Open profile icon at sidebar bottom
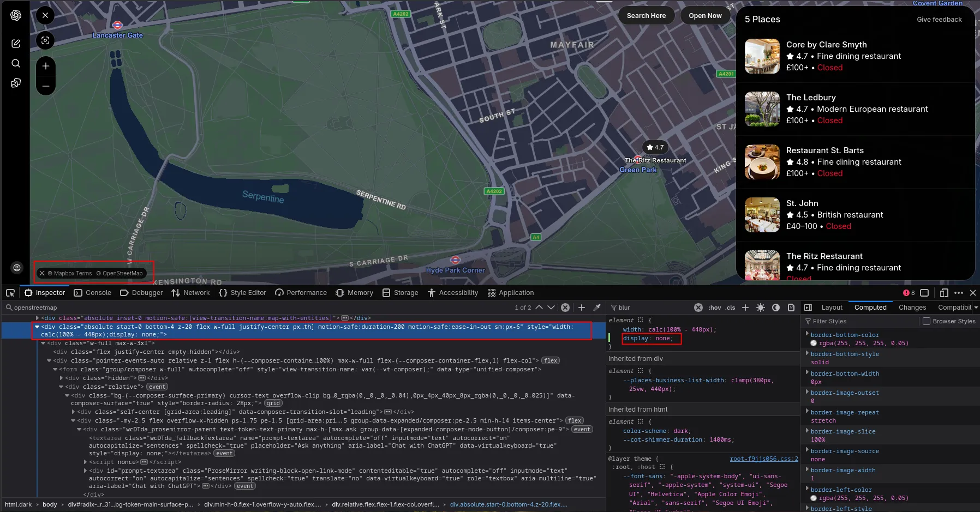Image resolution: width=980 pixels, height=512 pixels. (x=17, y=268)
